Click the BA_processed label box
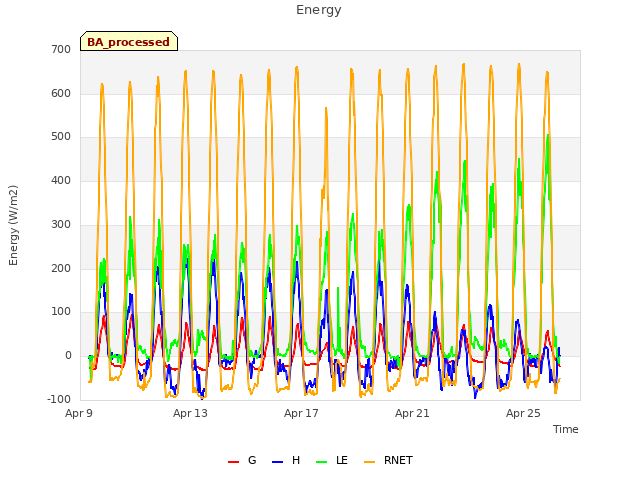Image resolution: width=640 pixels, height=480 pixels. 129,41
